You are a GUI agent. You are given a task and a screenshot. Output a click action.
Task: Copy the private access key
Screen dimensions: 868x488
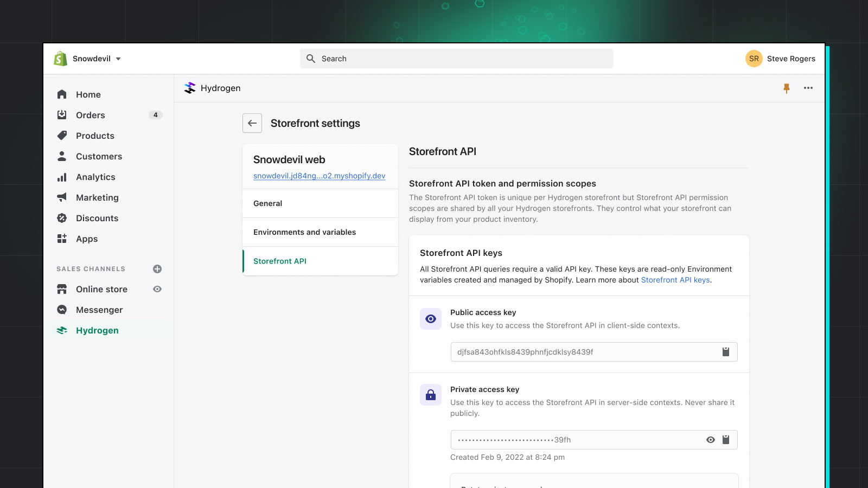pyautogui.click(x=726, y=440)
